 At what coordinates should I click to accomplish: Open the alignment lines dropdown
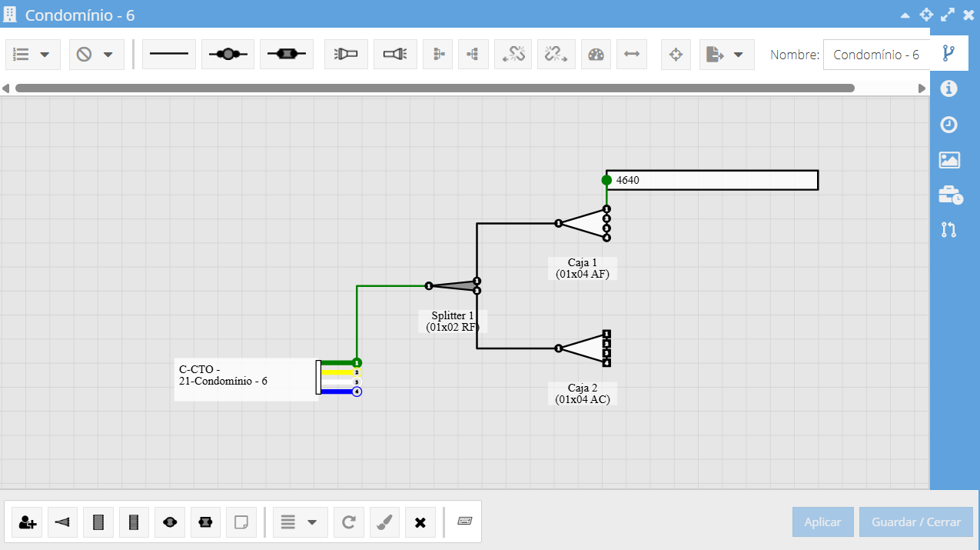click(x=300, y=522)
